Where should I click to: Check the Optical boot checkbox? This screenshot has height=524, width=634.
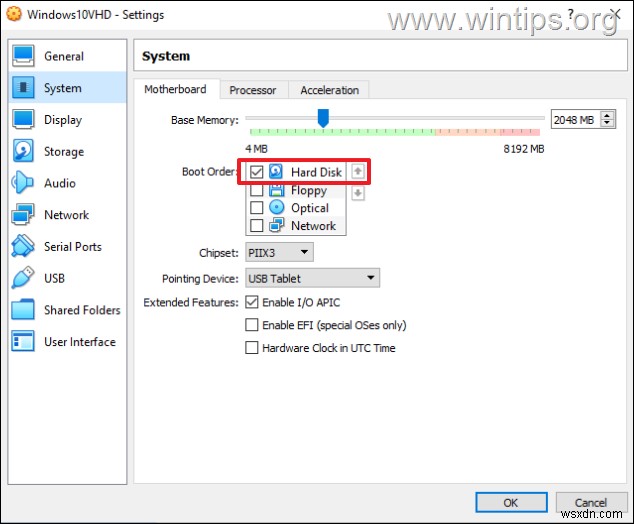click(256, 207)
